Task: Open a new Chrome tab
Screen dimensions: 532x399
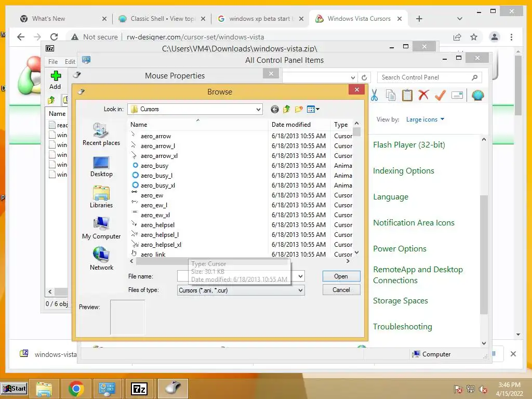Action: click(419, 19)
